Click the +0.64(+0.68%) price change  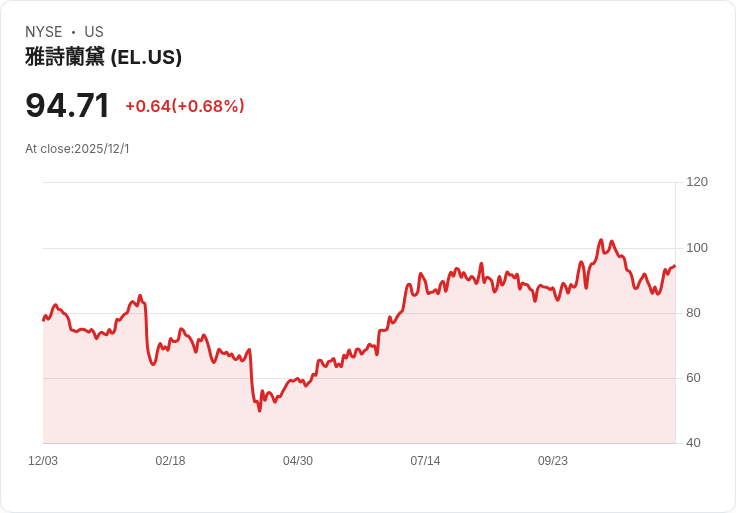point(185,106)
